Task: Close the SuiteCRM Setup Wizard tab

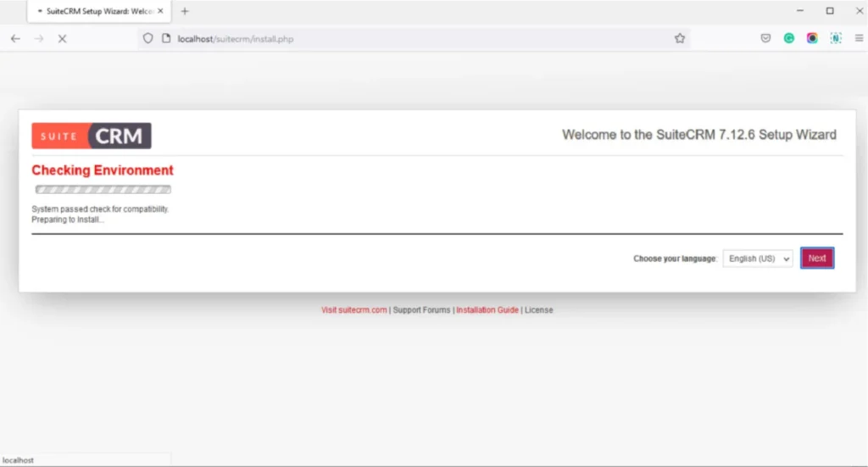Action: tap(161, 11)
